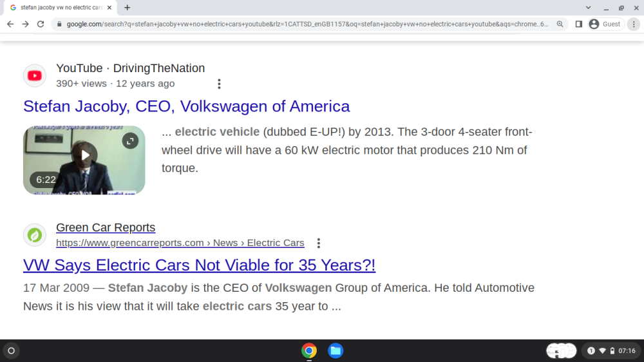Open Chrome from the shelf
The height and width of the screenshot is (362, 644).
309,351
